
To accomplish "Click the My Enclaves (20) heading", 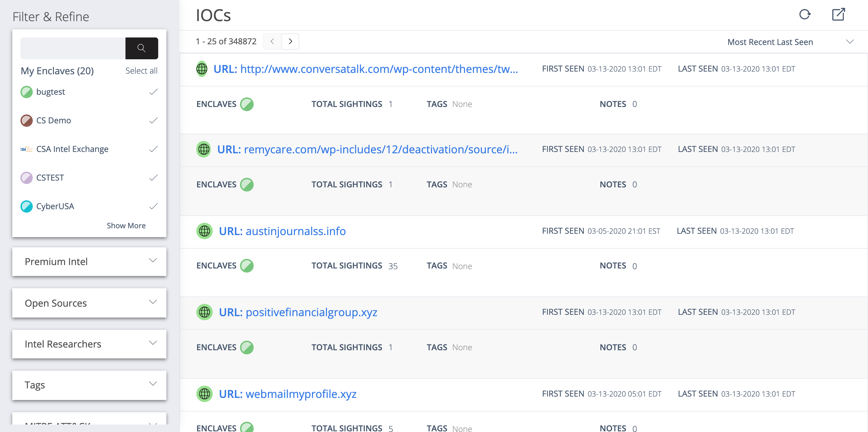I will pyautogui.click(x=57, y=71).
